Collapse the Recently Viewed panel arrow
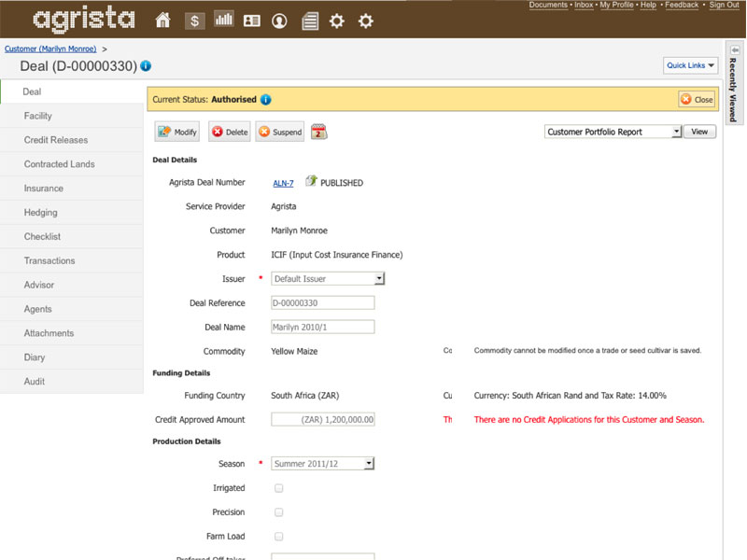This screenshot has height=560, width=747. point(735,50)
